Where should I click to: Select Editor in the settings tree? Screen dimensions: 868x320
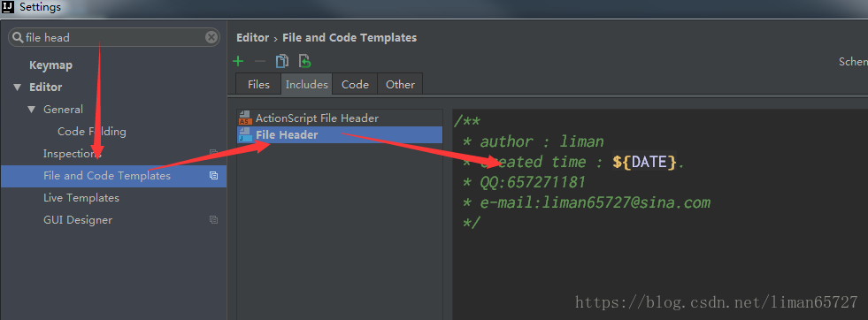46,88
